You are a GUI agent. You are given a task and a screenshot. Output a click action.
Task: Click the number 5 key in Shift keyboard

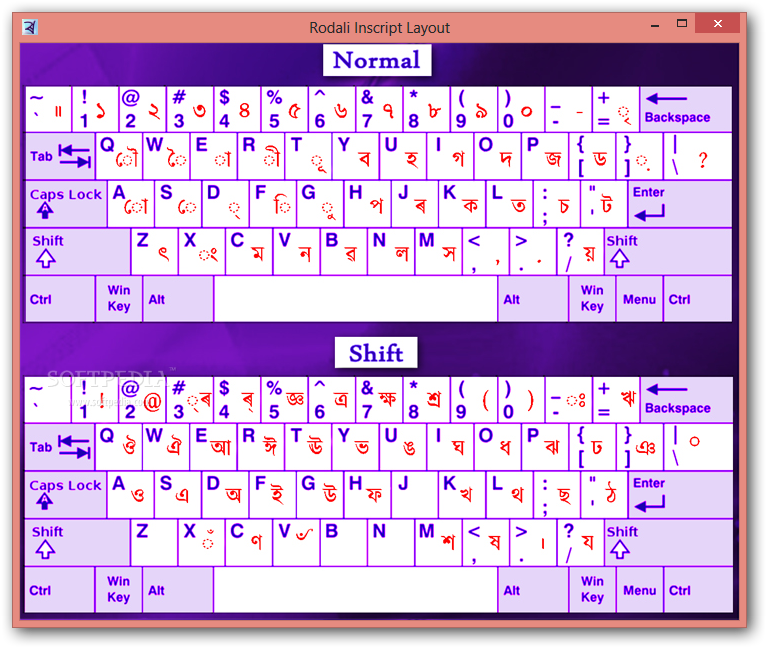(285, 400)
